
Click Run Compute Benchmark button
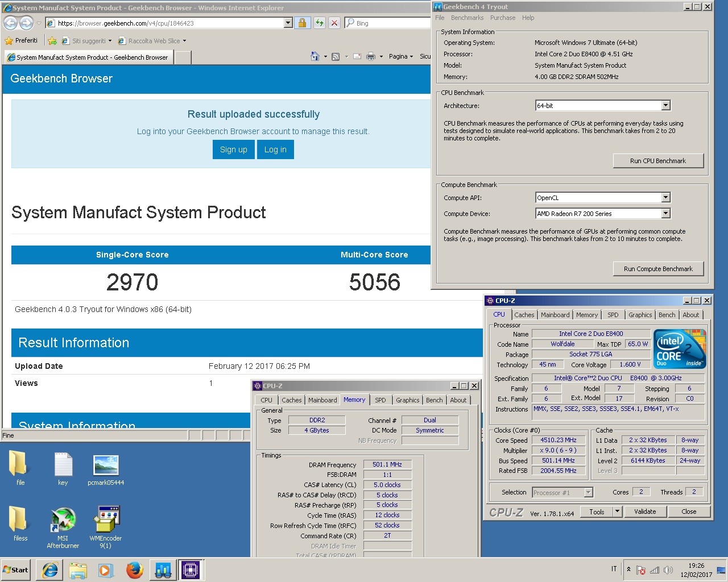658,269
